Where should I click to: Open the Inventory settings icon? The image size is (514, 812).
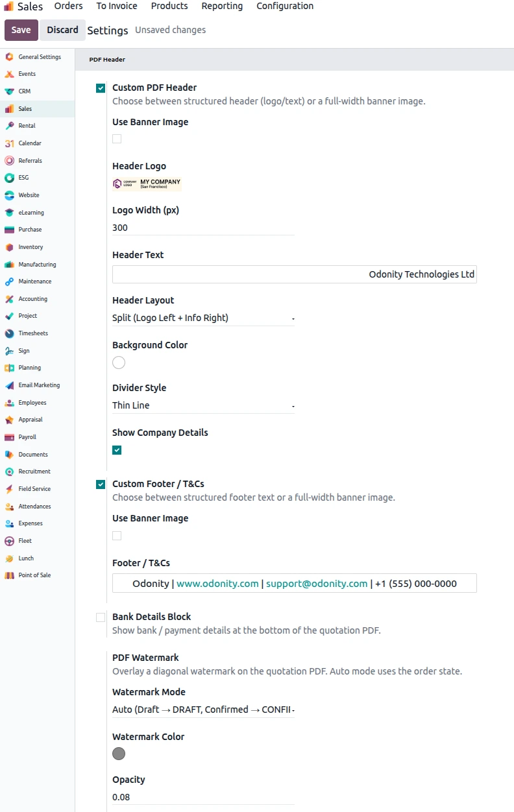[x=9, y=247]
